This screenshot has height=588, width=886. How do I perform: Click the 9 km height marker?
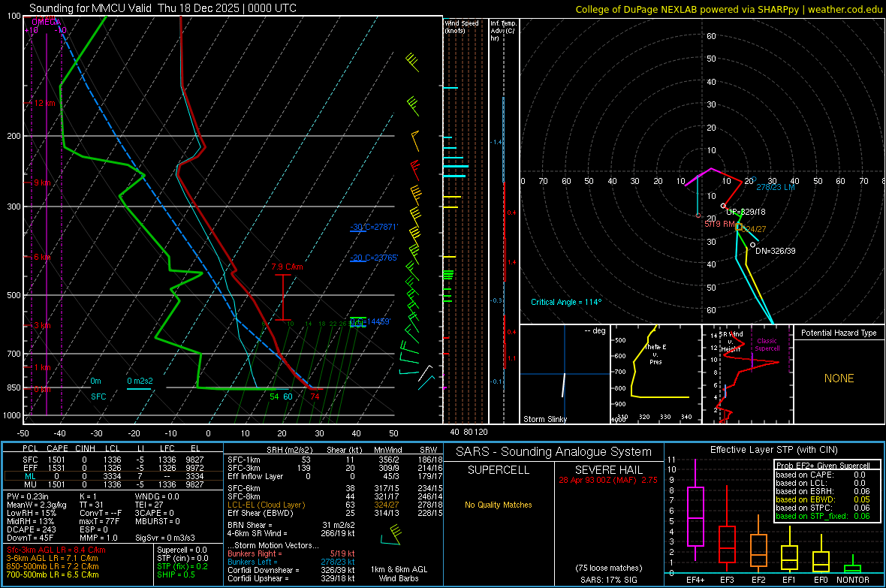click(42, 182)
